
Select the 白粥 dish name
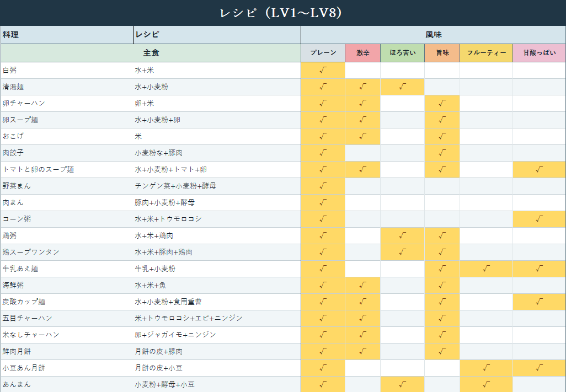pyautogui.click(x=10, y=71)
